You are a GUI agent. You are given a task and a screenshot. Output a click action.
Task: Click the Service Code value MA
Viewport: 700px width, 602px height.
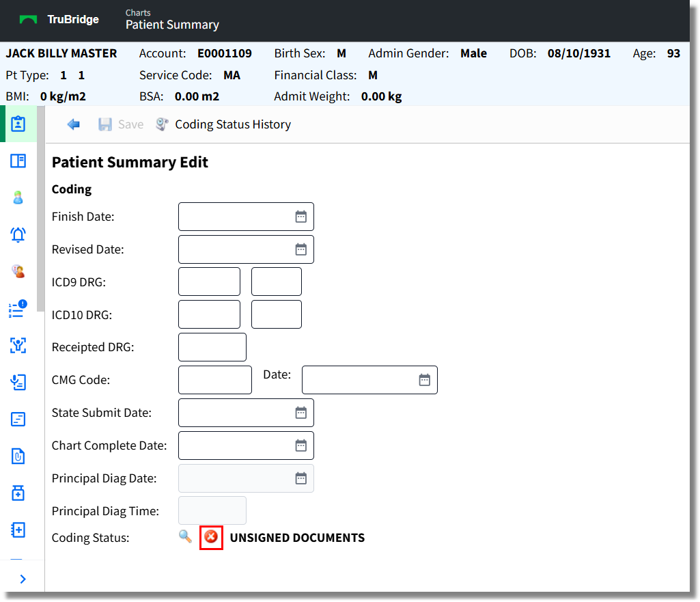(232, 75)
